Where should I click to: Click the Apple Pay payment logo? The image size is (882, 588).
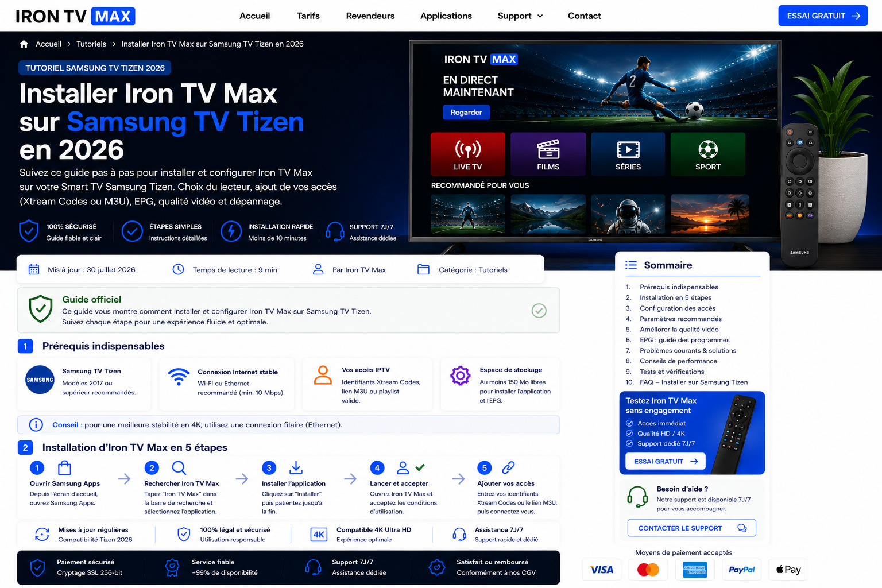[x=788, y=570]
